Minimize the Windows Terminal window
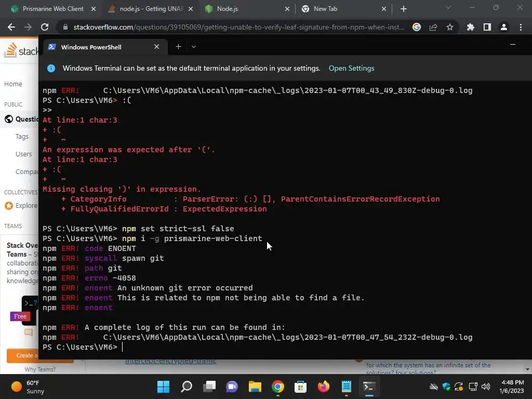This screenshot has height=399, width=532. click(x=513, y=45)
